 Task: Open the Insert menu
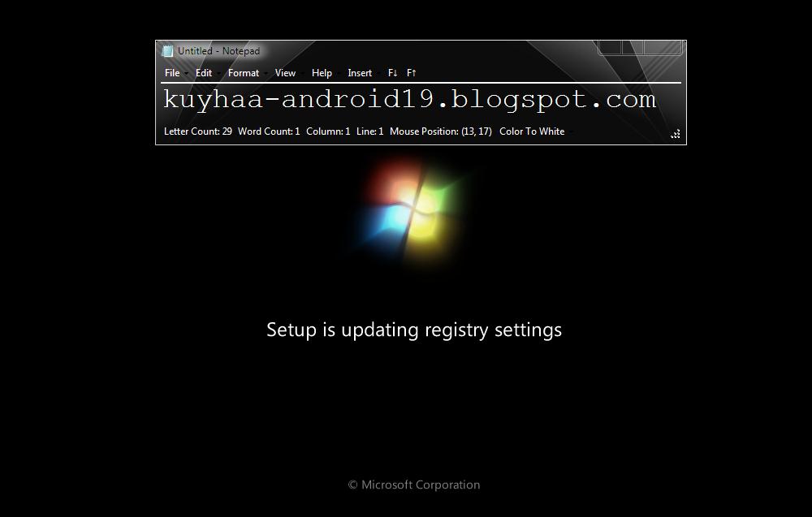(360, 73)
